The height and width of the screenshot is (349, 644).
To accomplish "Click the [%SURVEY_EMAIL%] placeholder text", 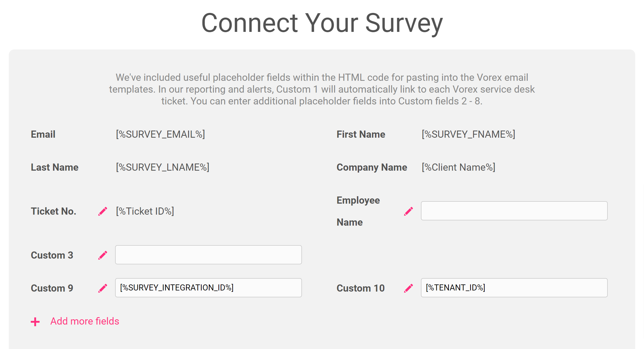I will click(x=160, y=134).
